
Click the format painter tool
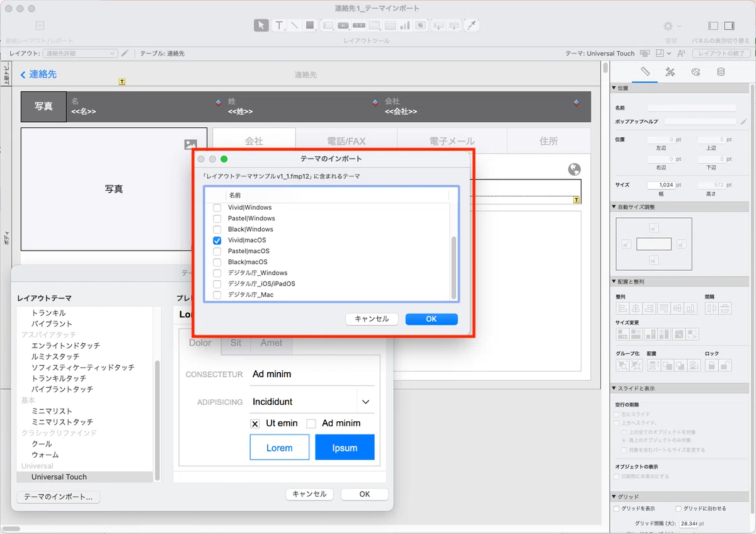click(x=472, y=25)
